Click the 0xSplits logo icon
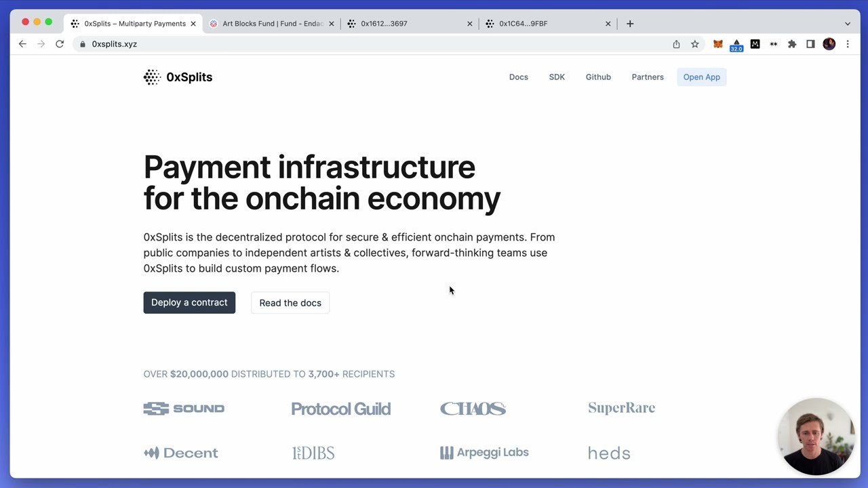The height and width of the screenshot is (488, 868). 152,77
